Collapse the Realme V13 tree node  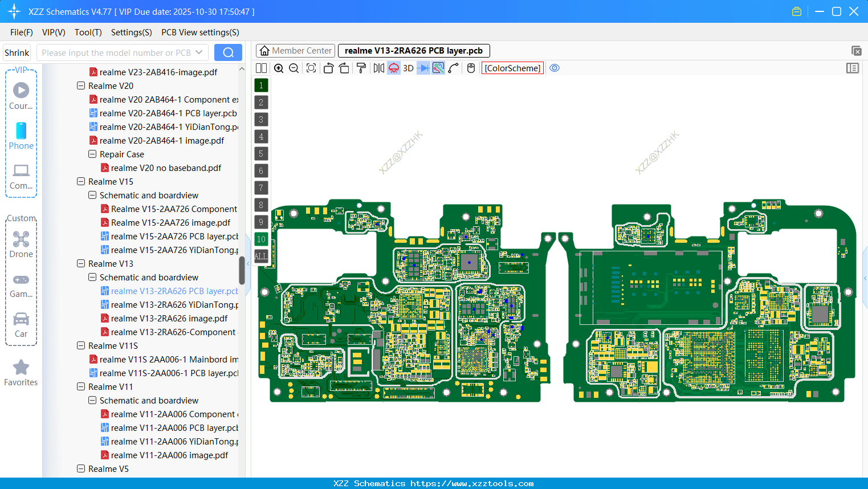pos(80,263)
